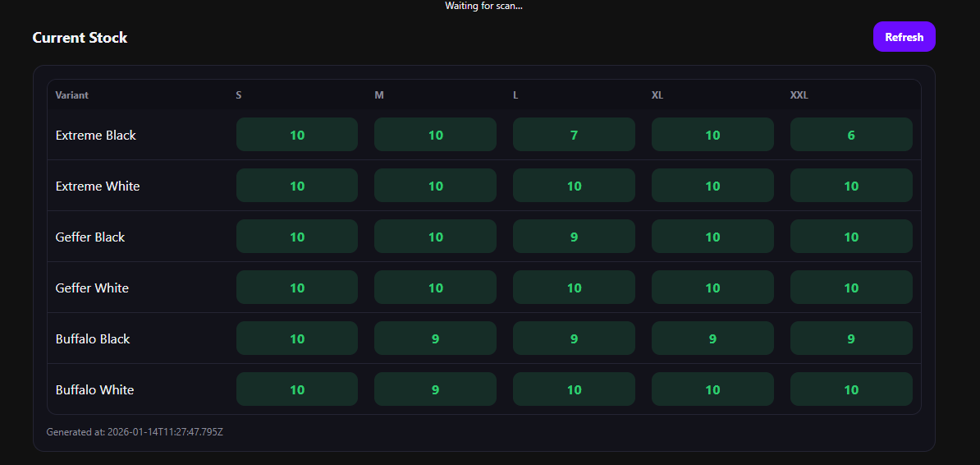980x465 pixels.
Task: Click the XL size column header
Action: pos(657,95)
